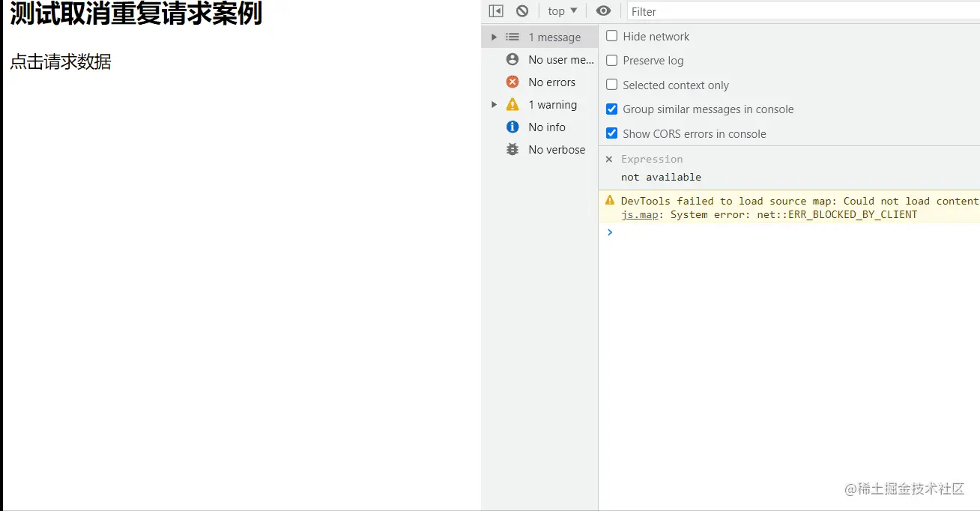
Task: Click the No verbose bug icon
Action: pos(512,149)
